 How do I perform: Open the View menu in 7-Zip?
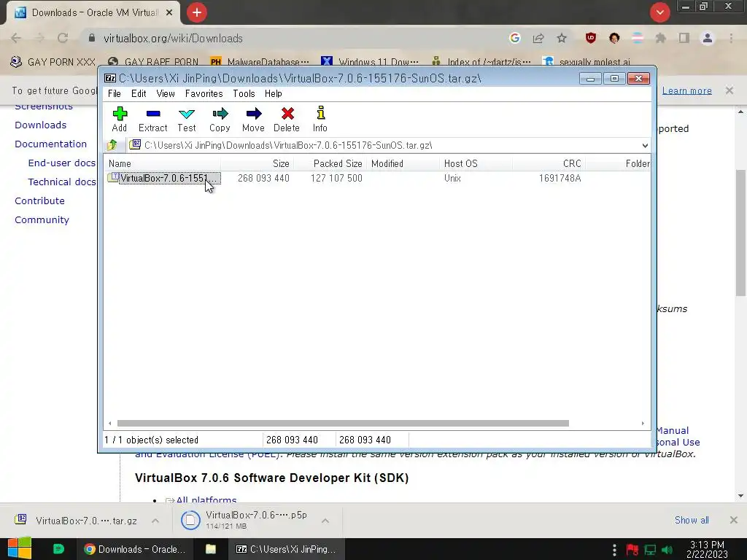click(x=166, y=94)
